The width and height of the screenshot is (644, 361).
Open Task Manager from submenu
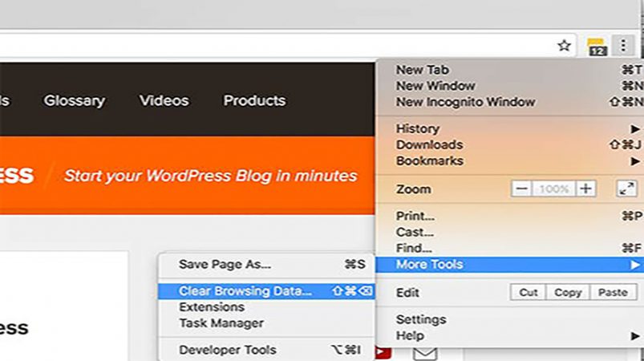point(266,323)
